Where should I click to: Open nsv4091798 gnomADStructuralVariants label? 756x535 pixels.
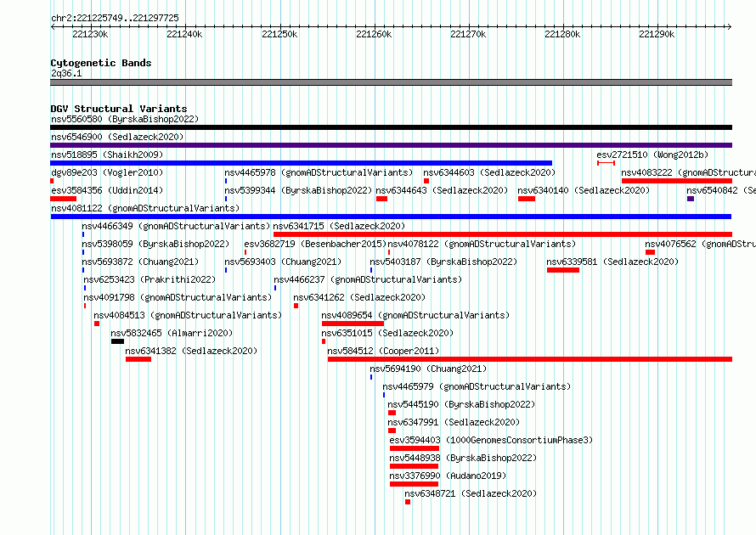click(x=178, y=297)
